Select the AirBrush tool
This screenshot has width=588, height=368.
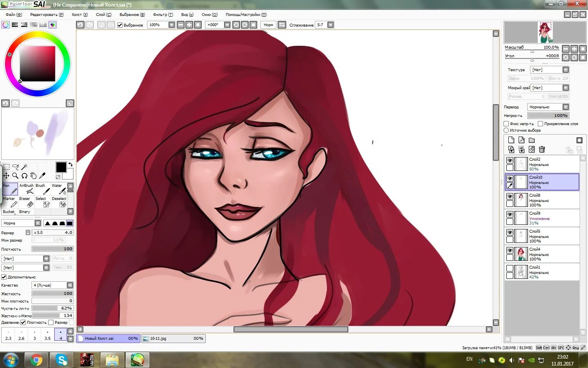26,189
